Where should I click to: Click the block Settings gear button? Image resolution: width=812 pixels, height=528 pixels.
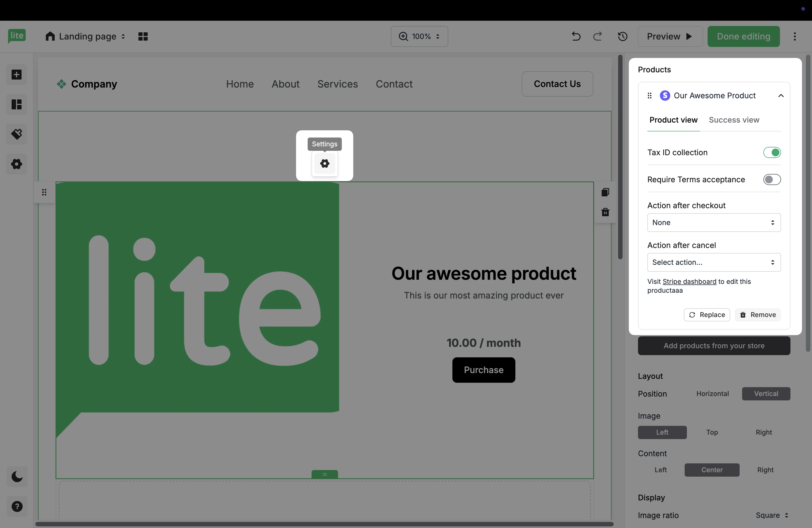pos(325,164)
